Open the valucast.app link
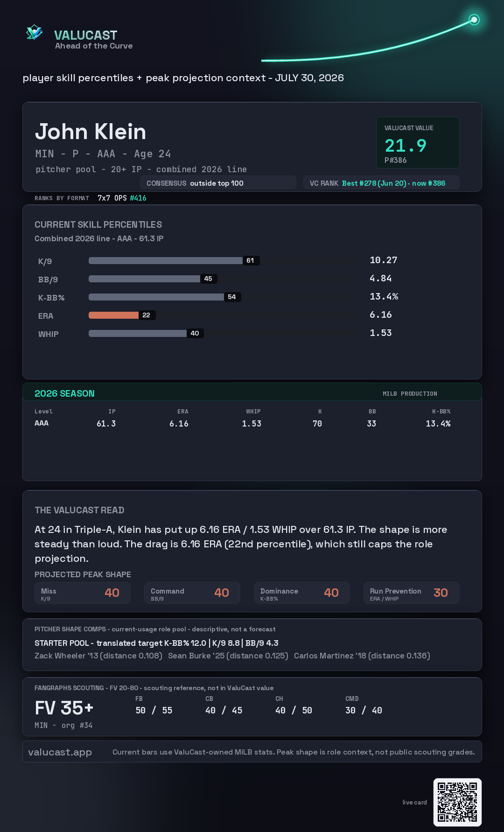Viewport: 504px width, 832px height. tap(60, 752)
